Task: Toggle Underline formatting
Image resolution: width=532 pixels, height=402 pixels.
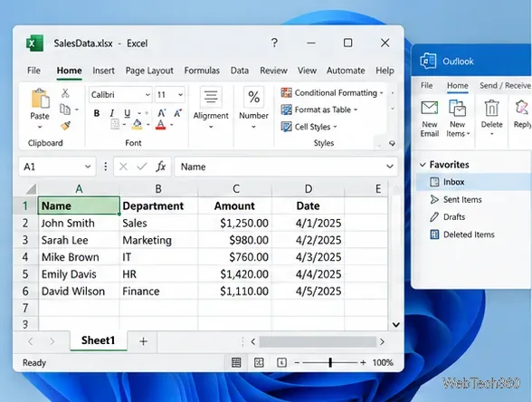Action: 127,113
